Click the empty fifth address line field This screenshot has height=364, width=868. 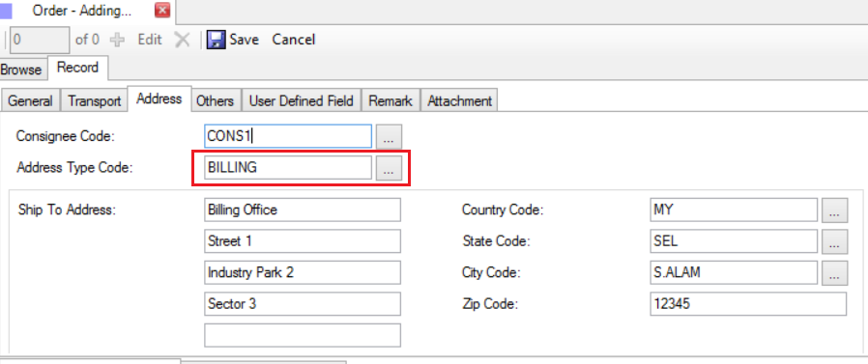(303, 335)
